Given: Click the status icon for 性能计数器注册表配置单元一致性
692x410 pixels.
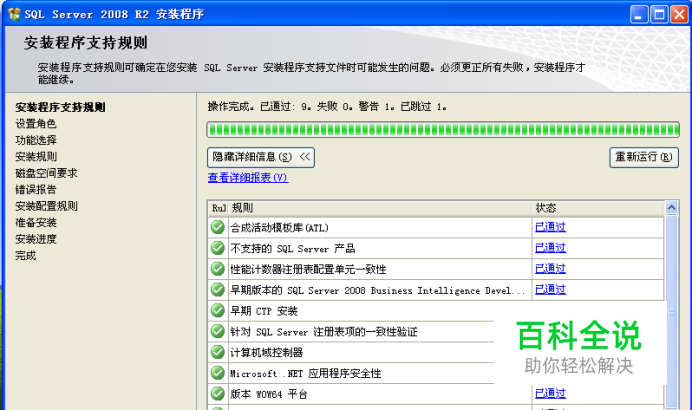Looking at the screenshot, I should [217, 268].
